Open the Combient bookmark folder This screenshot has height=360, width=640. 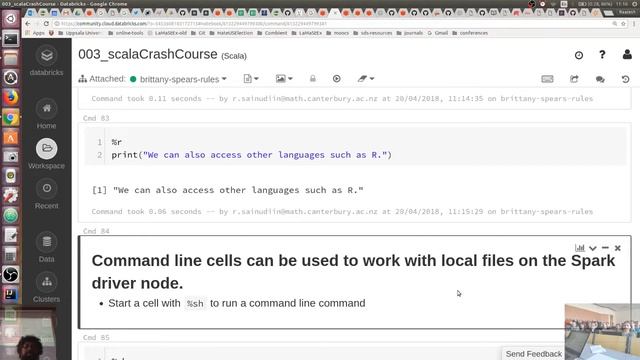tap(272, 33)
